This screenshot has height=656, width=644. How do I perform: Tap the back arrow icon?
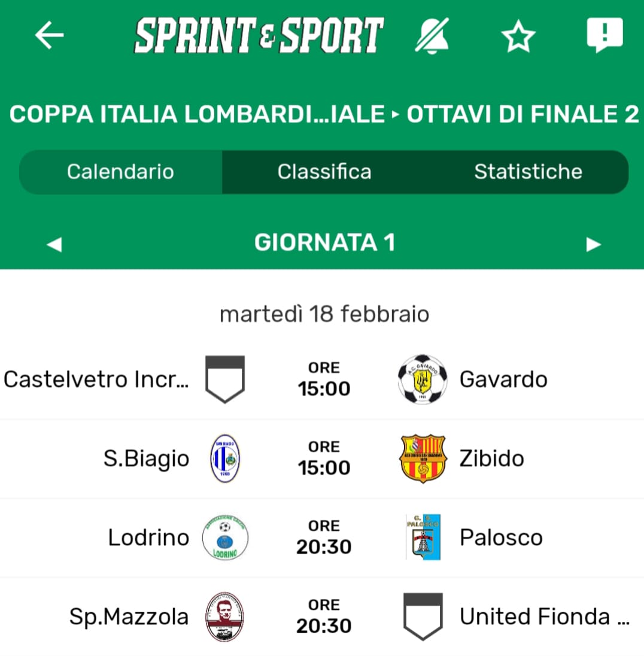tap(49, 36)
